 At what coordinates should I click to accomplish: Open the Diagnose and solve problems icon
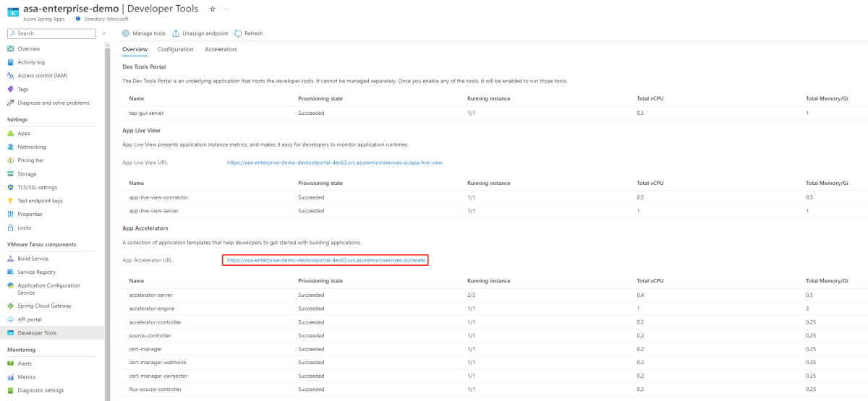[10, 103]
